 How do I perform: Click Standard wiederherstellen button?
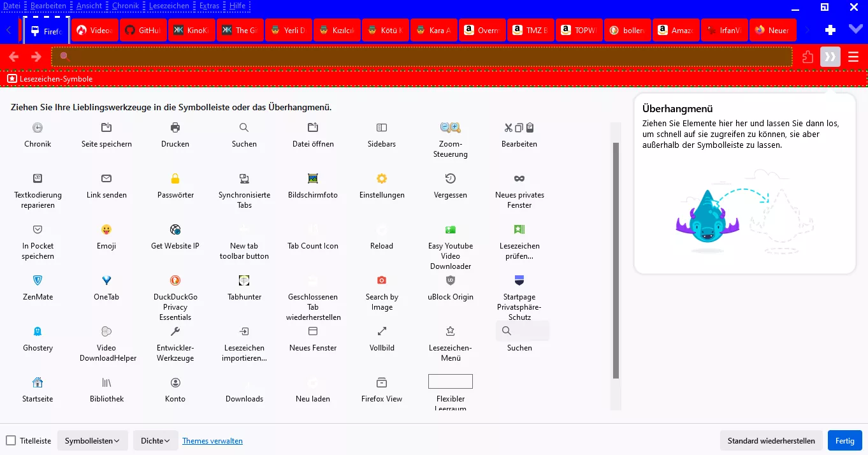(x=771, y=440)
